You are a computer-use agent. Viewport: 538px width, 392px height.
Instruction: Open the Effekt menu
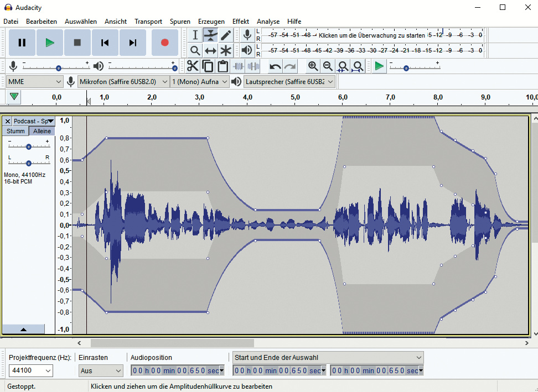pyautogui.click(x=240, y=22)
